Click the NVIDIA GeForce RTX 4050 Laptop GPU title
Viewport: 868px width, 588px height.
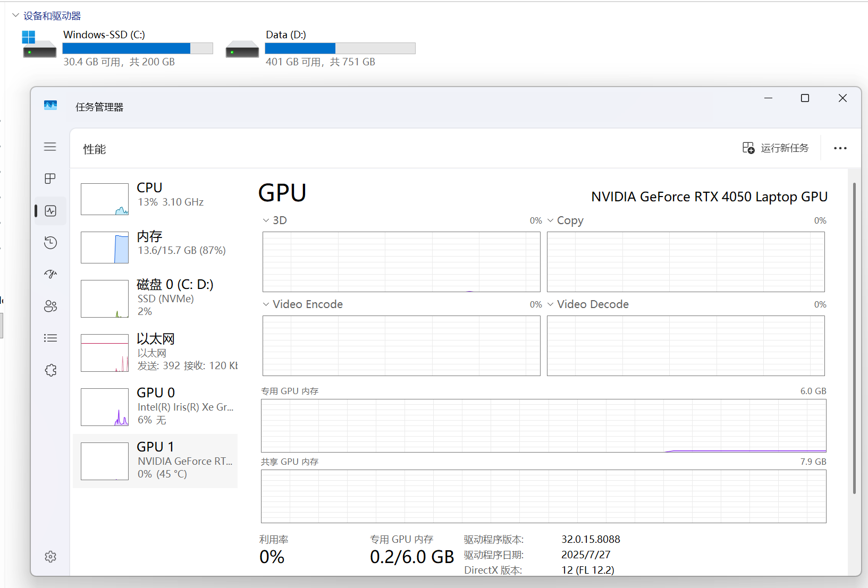point(710,197)
